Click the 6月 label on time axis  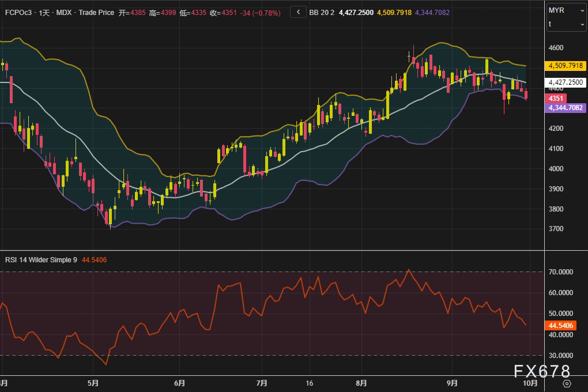click(x=179, y=383)
